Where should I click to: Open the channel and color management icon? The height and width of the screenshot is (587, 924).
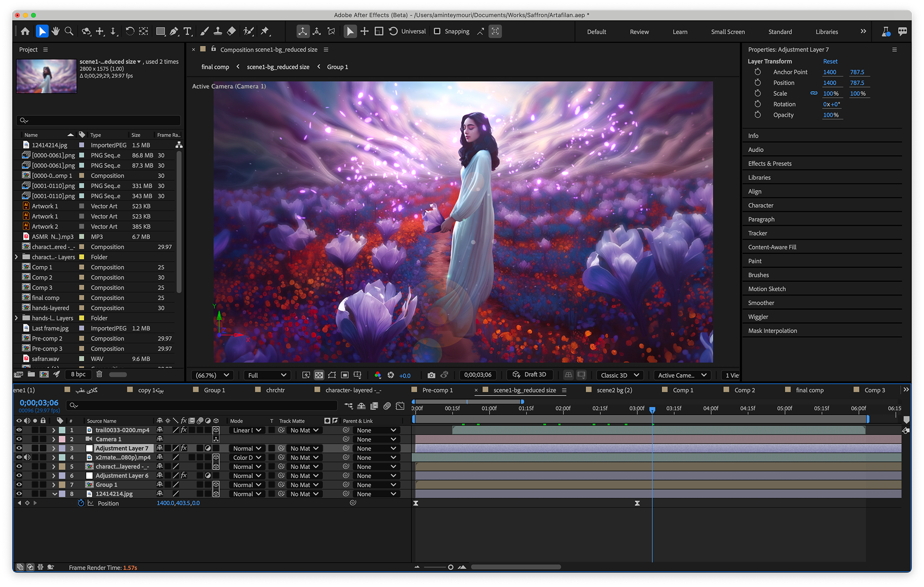pos(378,375)
